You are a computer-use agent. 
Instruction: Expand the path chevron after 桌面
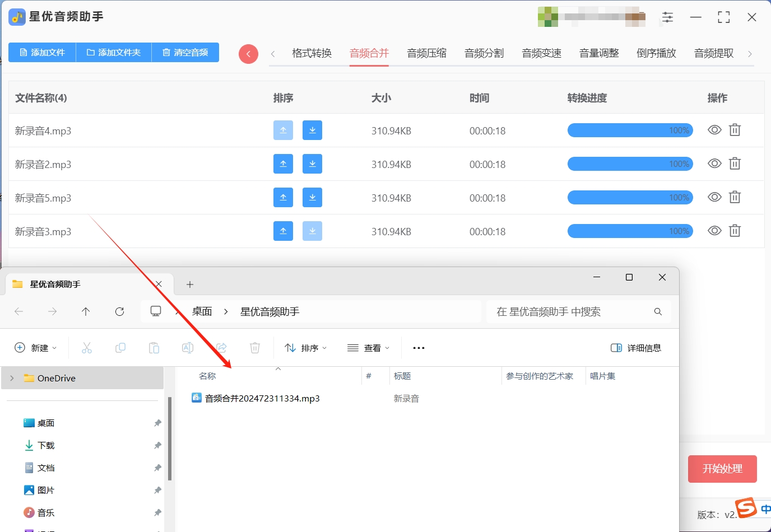point(226,311)
